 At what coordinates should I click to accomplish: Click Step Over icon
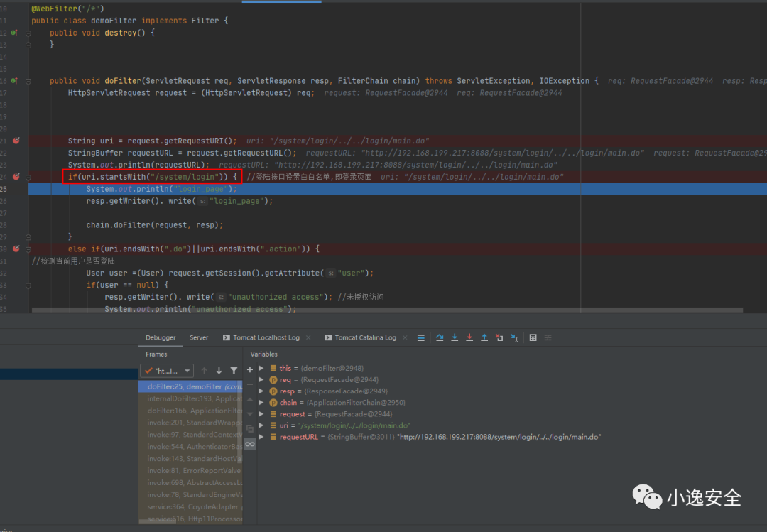(440, 337)
